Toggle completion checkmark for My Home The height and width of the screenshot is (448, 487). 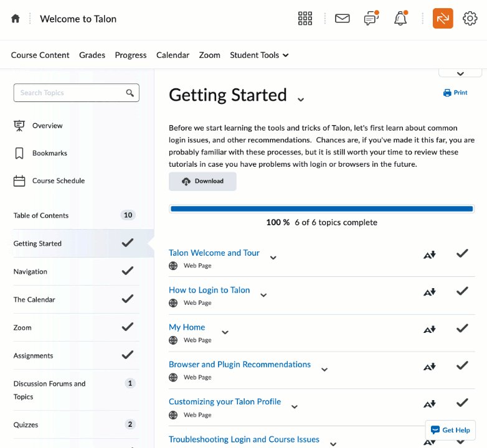pos(462,329)
